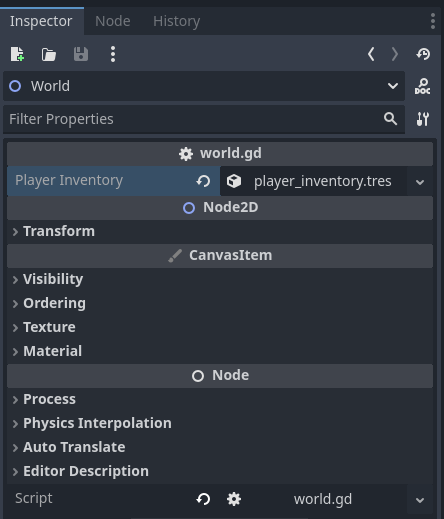Open player_inventory.tres resource dropdown arrow
The image size is (444, 519).
click(420, 182)
